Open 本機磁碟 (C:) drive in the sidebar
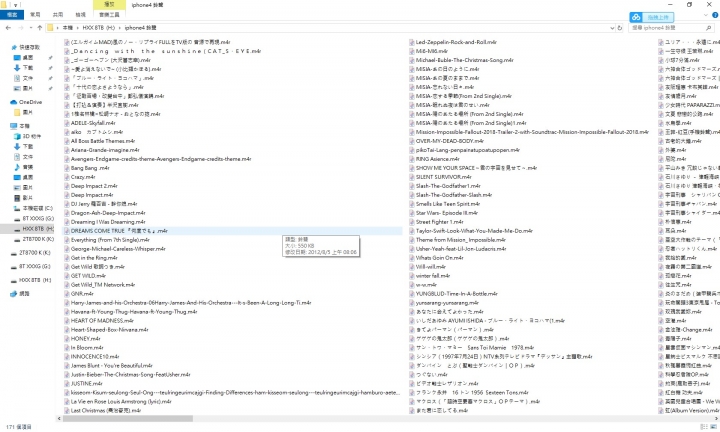This screenshot has width=720, height=432. tap(33, 208)
